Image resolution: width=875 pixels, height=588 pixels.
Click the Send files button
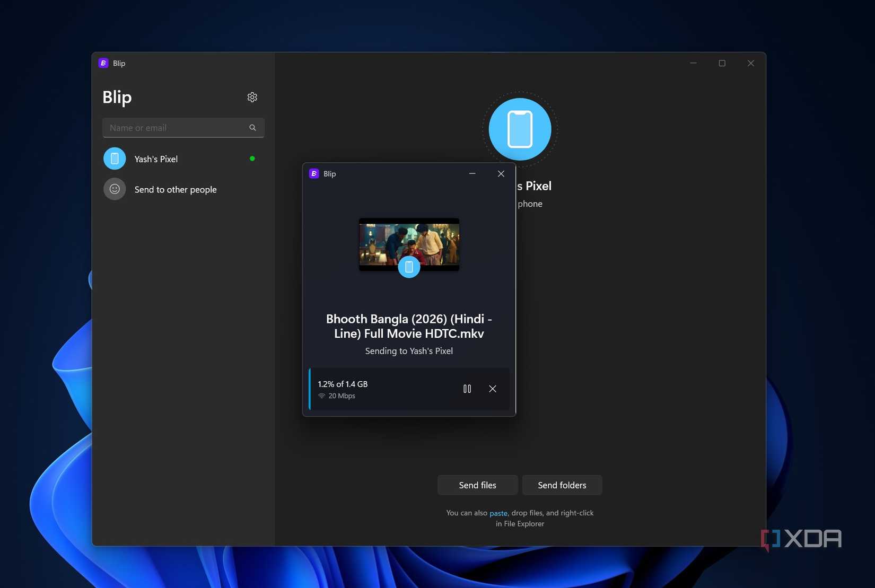click(x=478, y=485)
